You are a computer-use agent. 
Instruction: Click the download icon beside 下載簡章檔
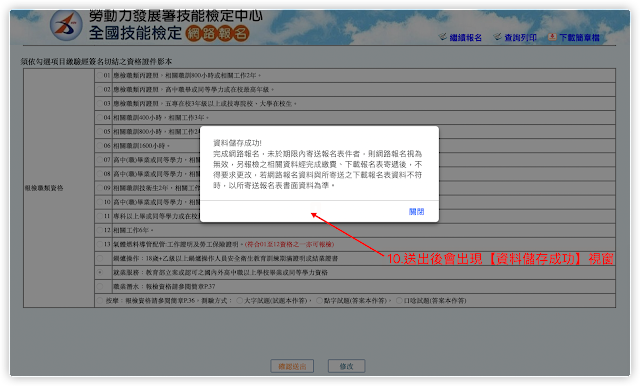click(x=552, y=37)
